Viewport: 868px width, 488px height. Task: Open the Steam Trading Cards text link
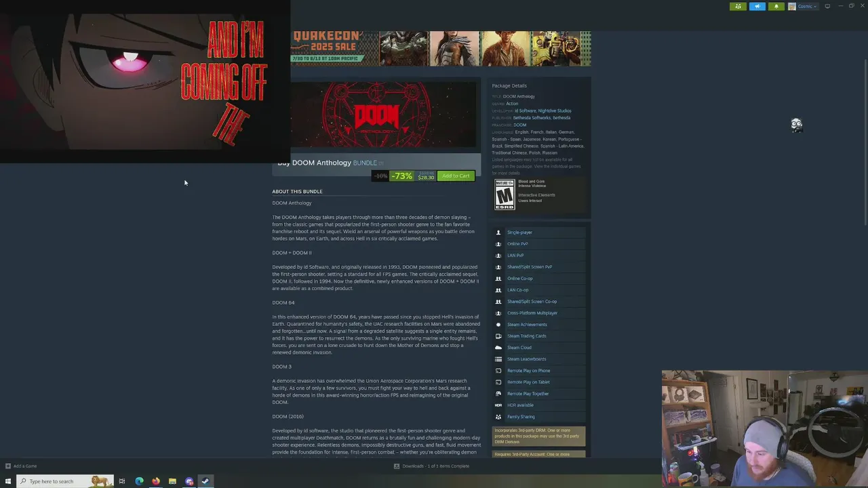tap(526, 336)
